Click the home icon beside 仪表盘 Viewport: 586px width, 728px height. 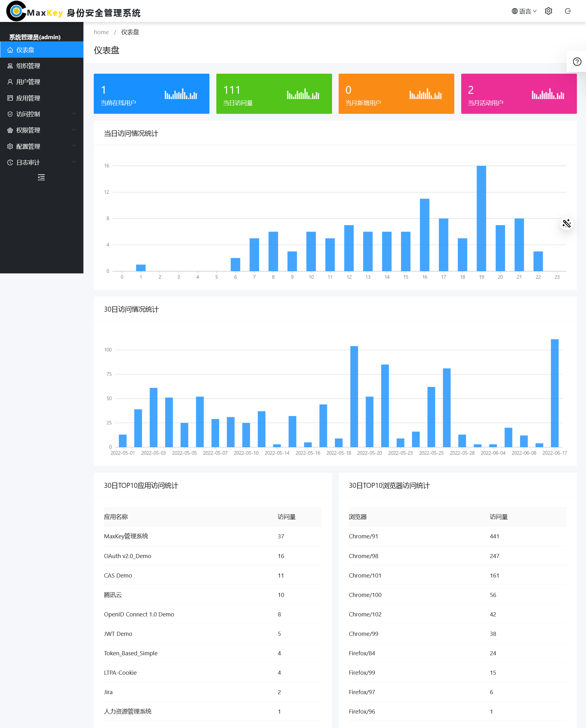pos(10,50)
